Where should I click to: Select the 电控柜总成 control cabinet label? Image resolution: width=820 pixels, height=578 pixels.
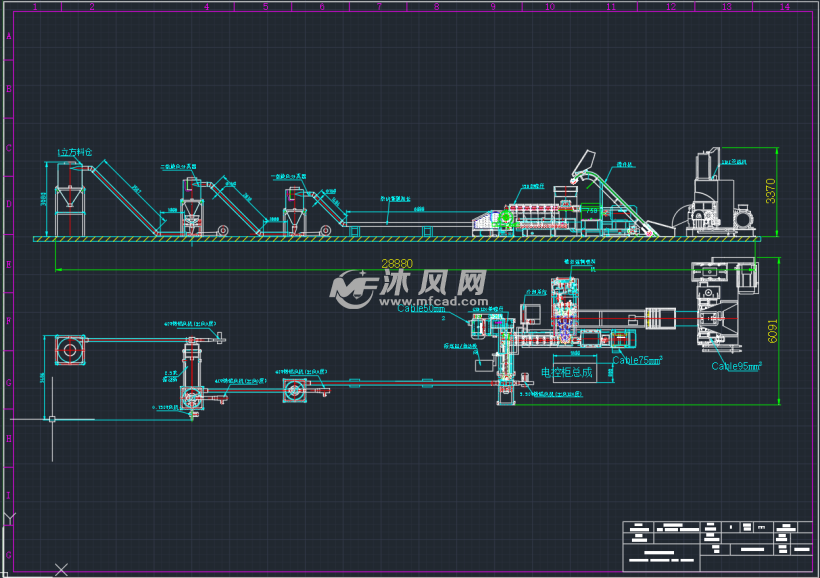click(x=567, y=373)
